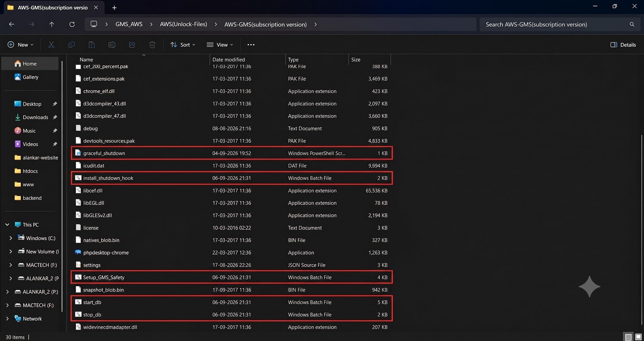Open a new tab with plus icon
Viewport: 644px width, 341px height.
pos(114,8)
